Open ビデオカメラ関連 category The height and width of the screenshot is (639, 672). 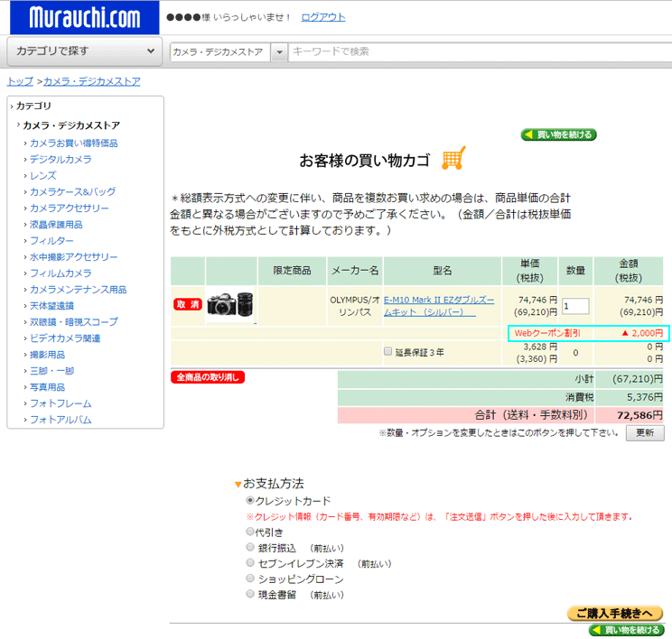65,338
